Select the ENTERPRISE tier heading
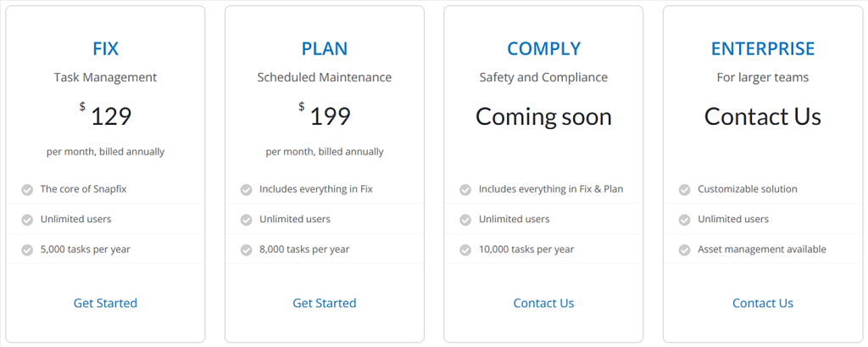This screenshot has width=868, height=347. click(763, 48)
